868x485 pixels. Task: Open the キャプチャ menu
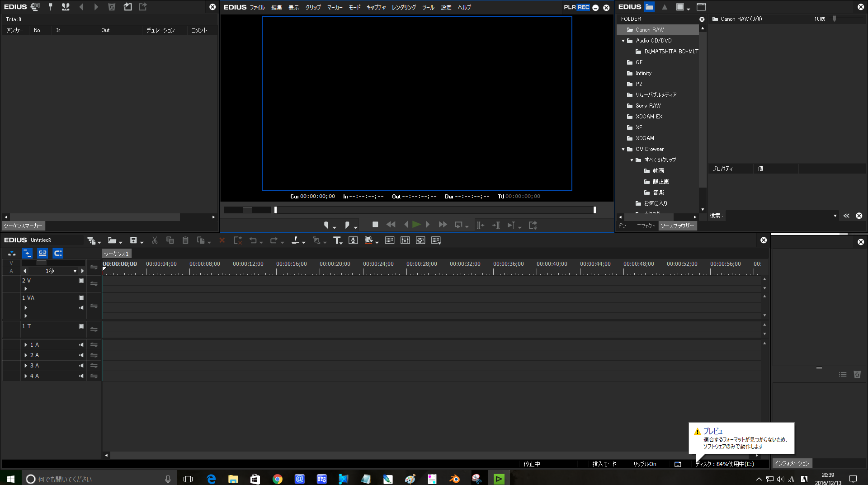point(376,7)
